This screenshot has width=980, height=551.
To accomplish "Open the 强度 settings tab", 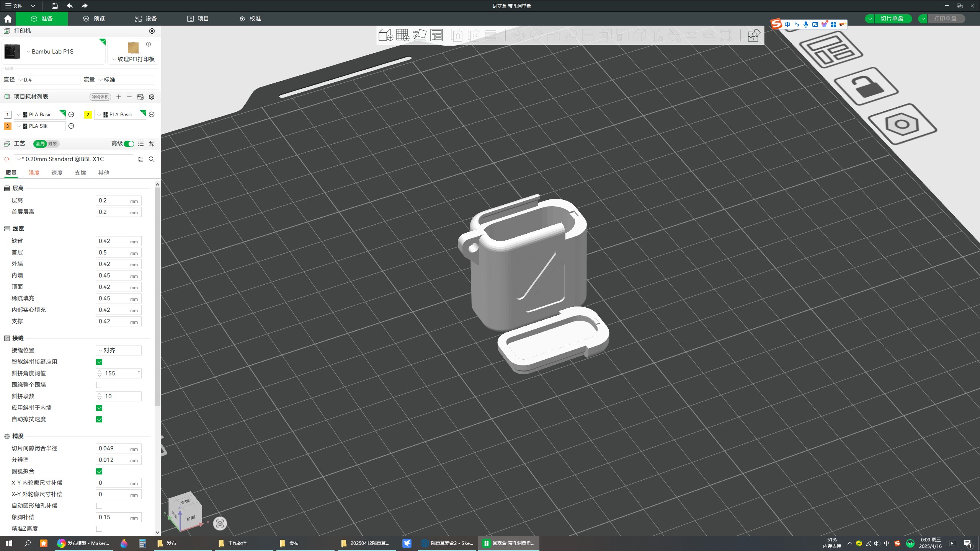I will [x=34, y=173].
